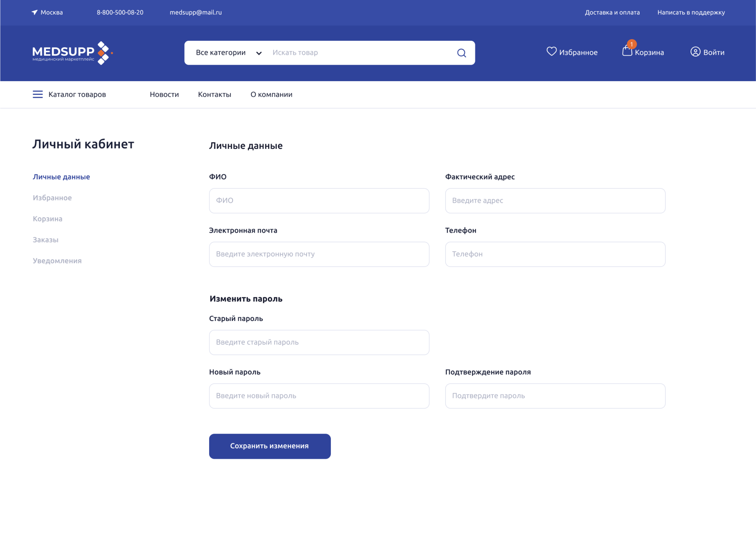Screen dimensions: 756x537
Task: Open the MEDSUPP logo homepage
Action: [73, 53]
